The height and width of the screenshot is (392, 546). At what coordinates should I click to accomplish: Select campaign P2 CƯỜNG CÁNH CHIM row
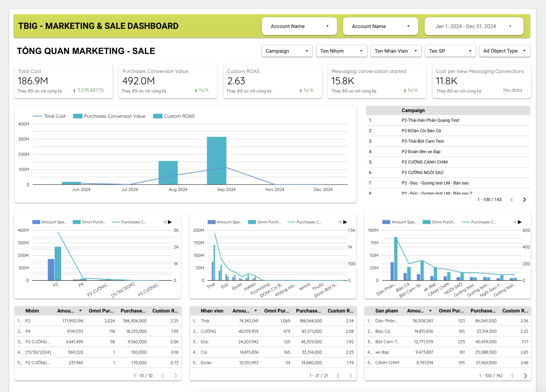click(x=448, y=162)
